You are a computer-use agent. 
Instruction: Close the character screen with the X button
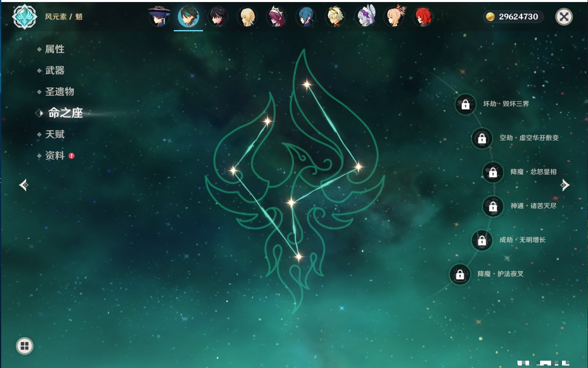[x=564, y=17]
